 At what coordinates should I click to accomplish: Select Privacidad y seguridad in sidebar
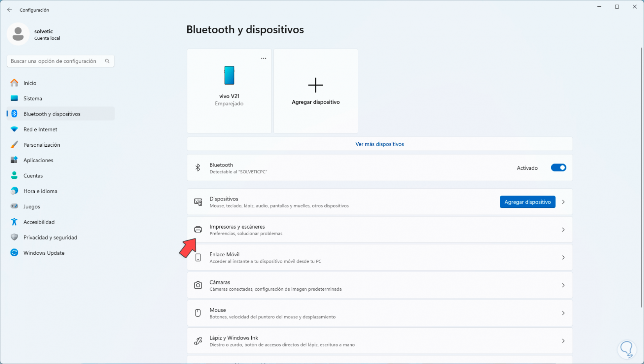[50, 238]
